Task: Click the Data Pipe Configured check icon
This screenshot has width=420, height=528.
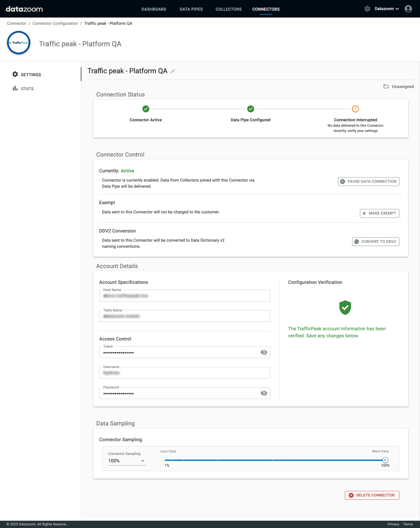Action: point(251,109)
